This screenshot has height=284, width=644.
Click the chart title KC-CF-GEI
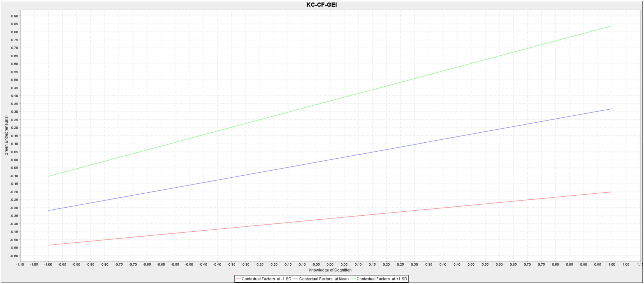(322, 5)
